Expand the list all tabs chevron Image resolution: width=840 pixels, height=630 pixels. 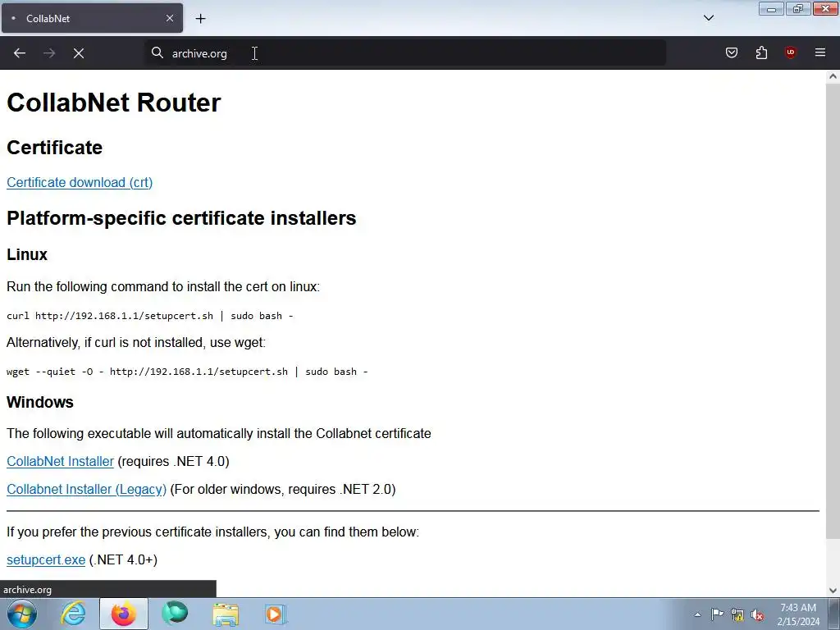click(x=708, y=18)
